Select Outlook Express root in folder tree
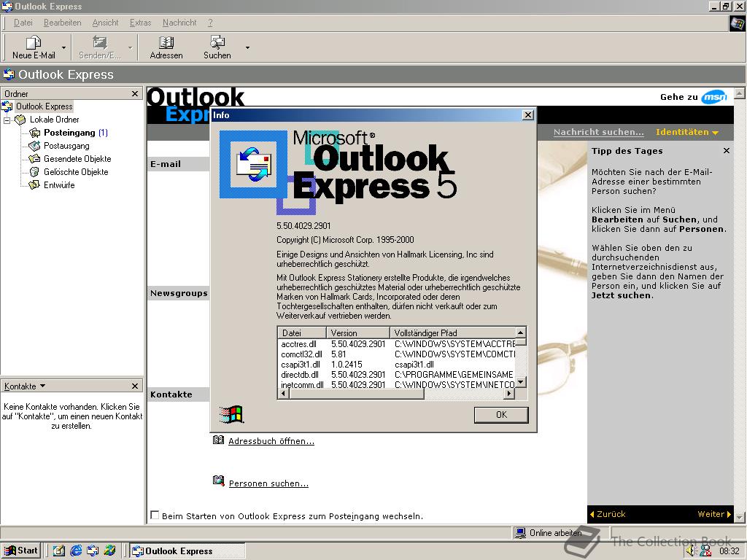Screen dimensions: 747x560 coord(44,106)
